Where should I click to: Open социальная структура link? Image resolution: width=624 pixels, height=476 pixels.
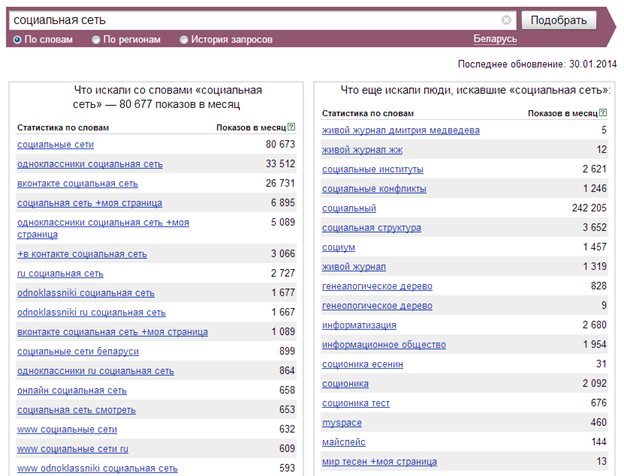click(x=371, y=228)
